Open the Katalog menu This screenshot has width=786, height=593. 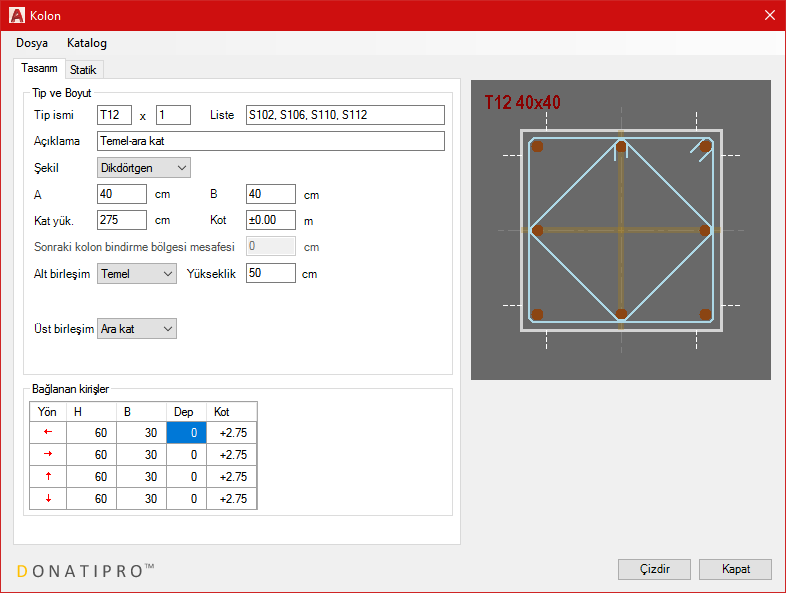click(87, 43)
